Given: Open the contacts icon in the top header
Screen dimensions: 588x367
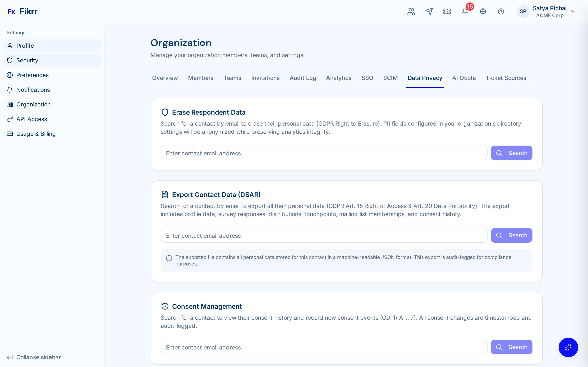Looking at the screenshot, I should click(411, 11).
